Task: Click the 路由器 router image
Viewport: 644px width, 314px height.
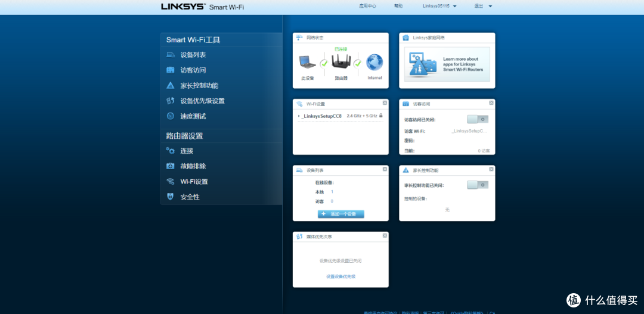Action: tap(341, 63)
